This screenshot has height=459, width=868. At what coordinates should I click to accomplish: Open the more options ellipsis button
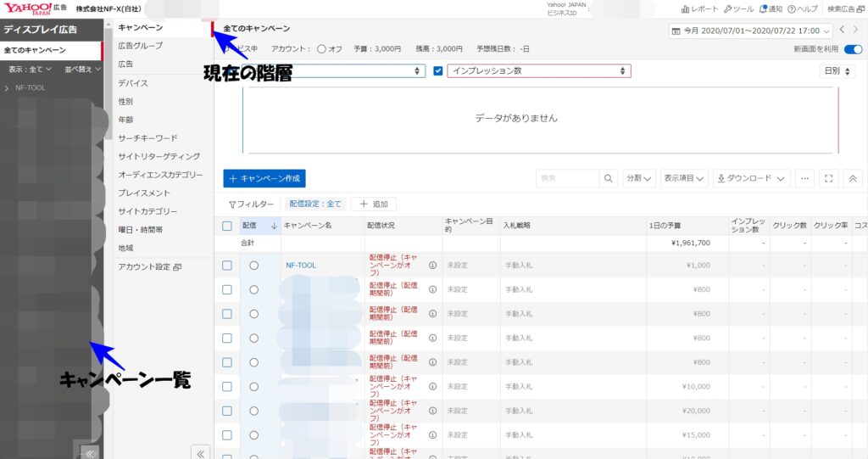(x=804, y=178)
